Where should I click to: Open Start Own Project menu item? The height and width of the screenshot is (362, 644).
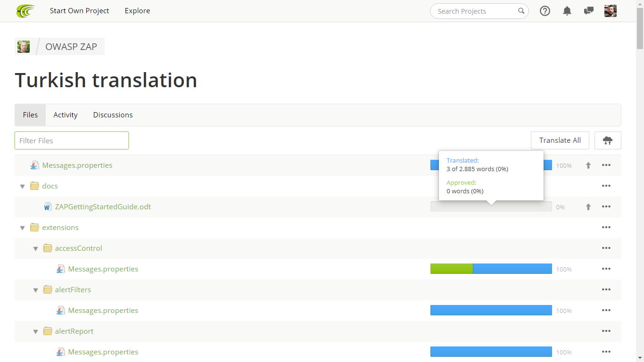(80, 11)
